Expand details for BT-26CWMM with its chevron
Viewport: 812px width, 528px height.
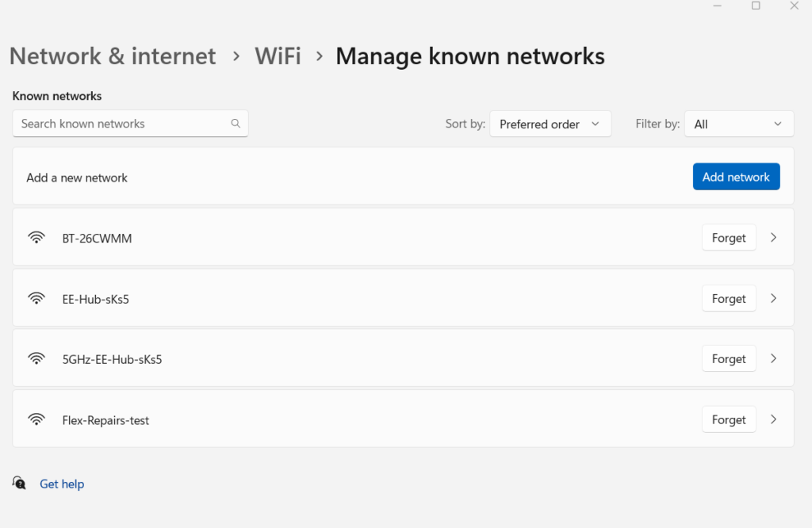point(773,237)
